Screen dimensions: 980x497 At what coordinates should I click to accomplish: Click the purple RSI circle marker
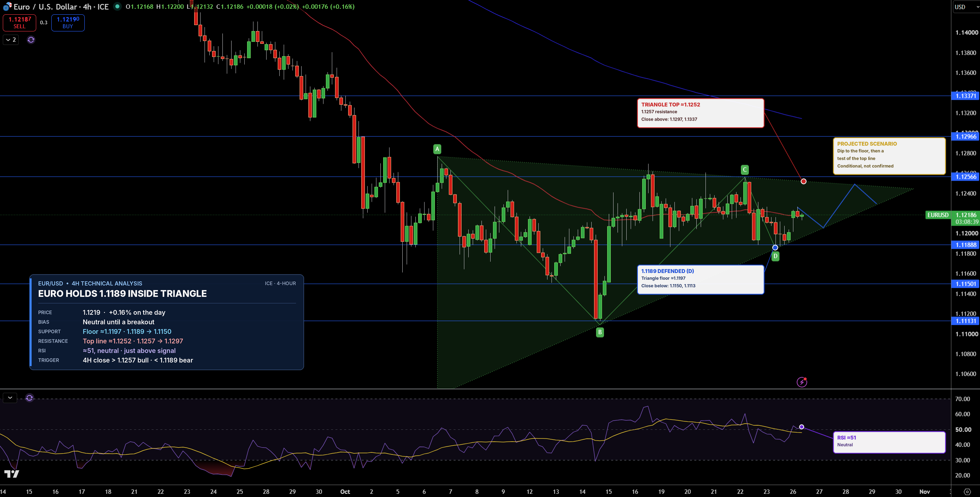coord(802,427)
